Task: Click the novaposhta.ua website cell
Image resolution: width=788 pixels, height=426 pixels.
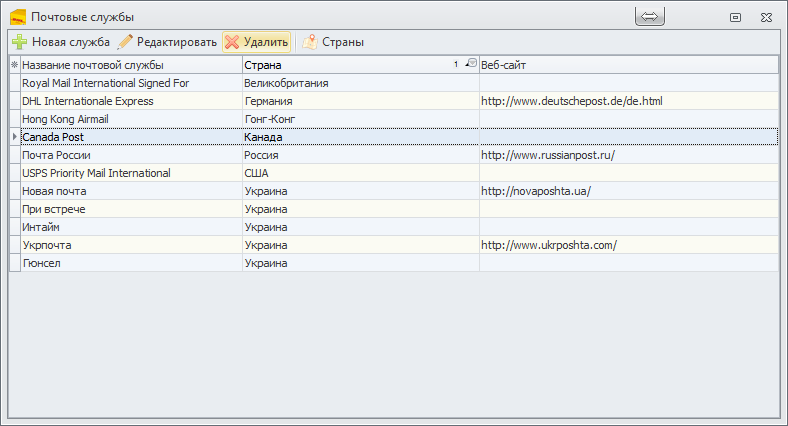Action: tap(536, 191)
